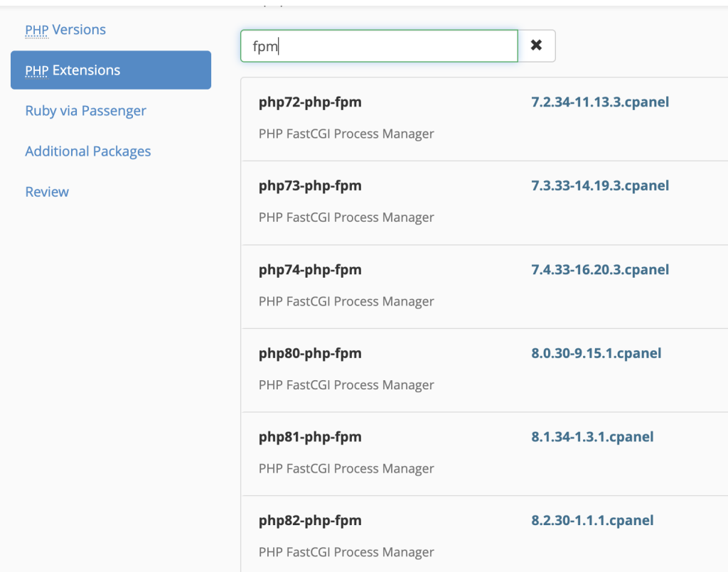Viewport: 728px width, 572px height.
Task: Click version 8.2.30-1.1.1.cpanel
Action: tap(592, 521)
